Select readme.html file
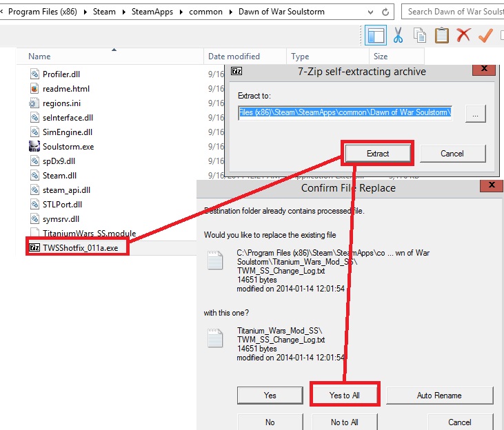Screen dimensions: 504x430 coord(66,89)
